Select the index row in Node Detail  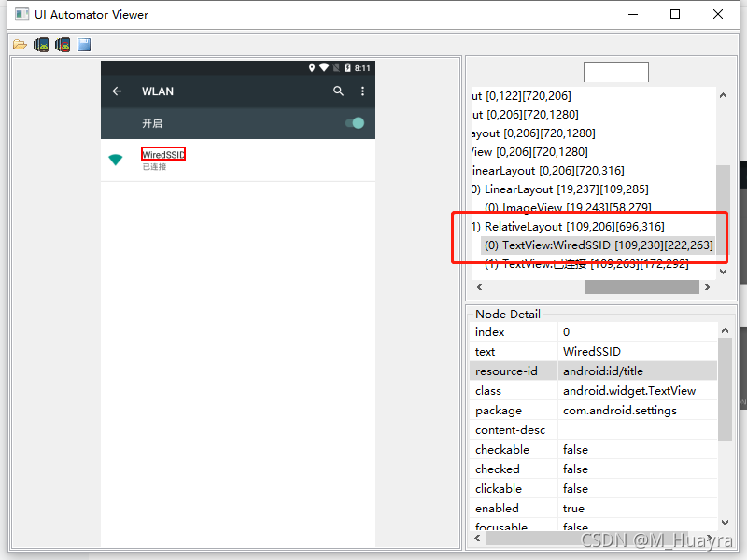tap(593, 332)
